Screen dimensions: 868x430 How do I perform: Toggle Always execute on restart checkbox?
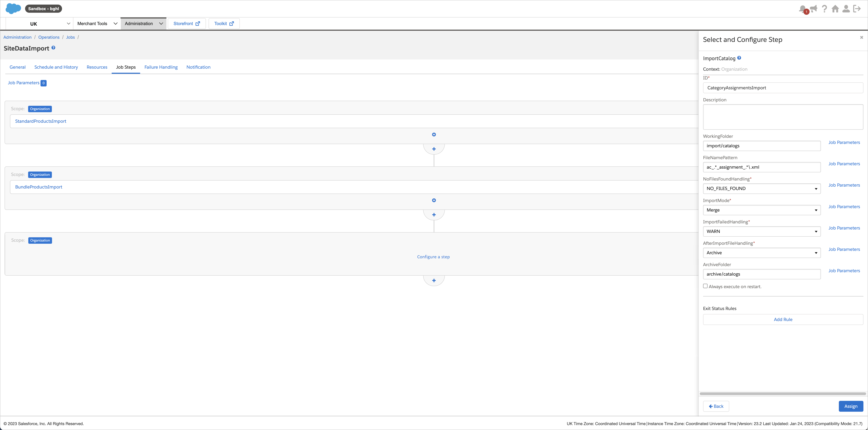pos(705,286)
